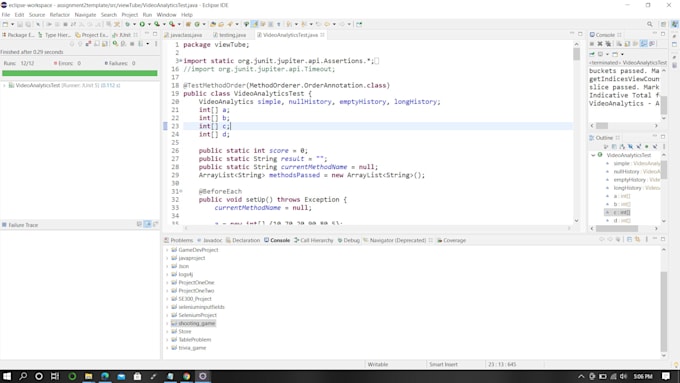680x383 pixels.
Task: Click the Open Perspective icon
Action: [x=663, y=24]
